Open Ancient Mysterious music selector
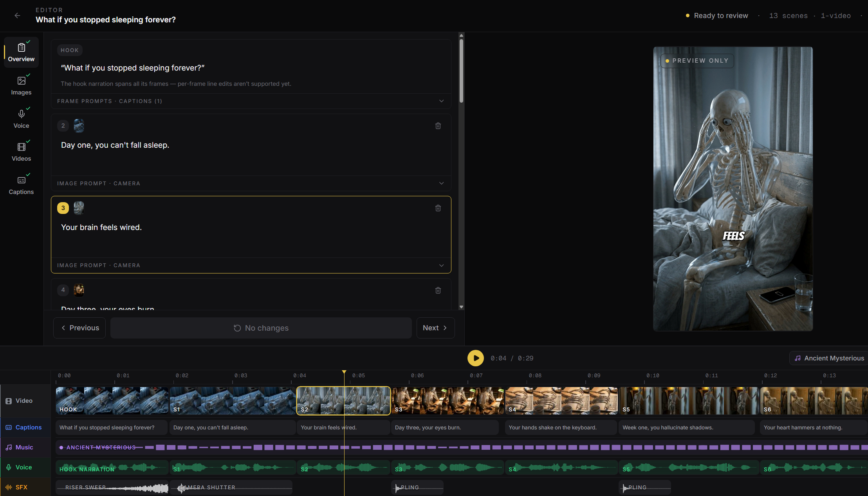The width and height of the screenshot is (868, 496). click(x=829, y=358)
